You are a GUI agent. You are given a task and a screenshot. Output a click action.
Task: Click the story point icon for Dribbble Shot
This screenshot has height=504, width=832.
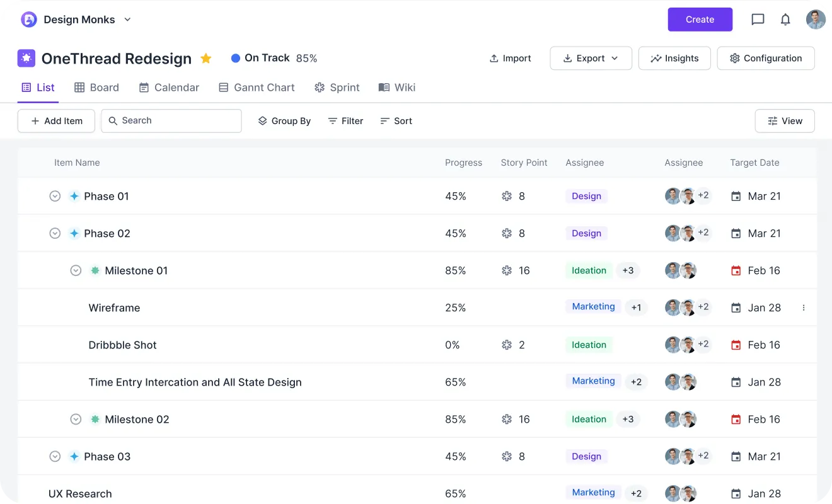(x=507, y=345)
